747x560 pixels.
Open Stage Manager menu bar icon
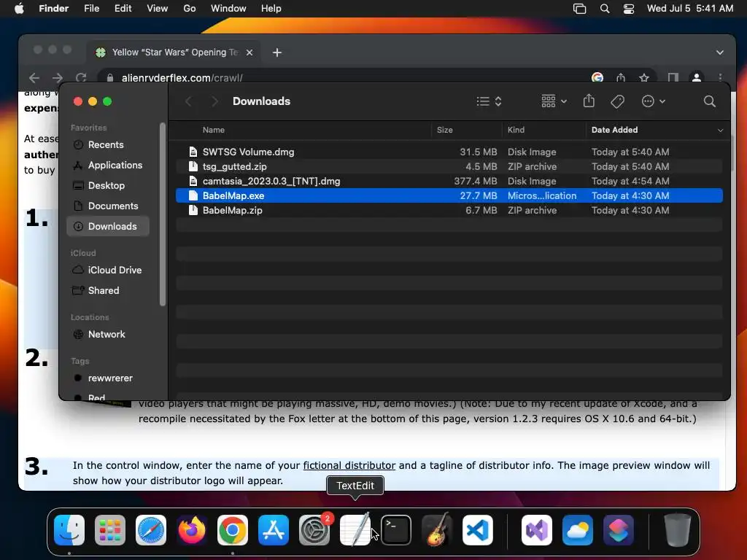(579, 9)
